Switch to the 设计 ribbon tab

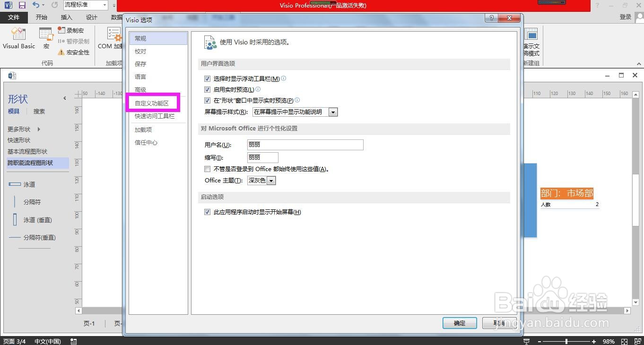tap(92, 17)
